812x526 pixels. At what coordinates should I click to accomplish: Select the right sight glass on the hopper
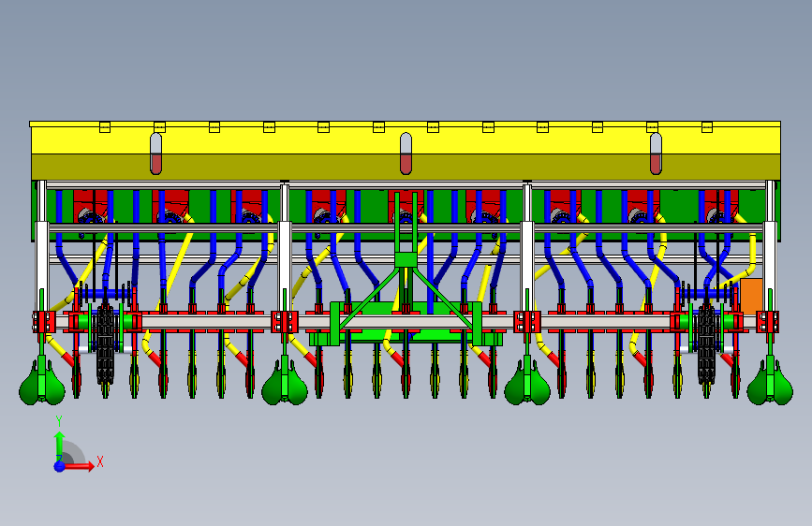[656, 153]
